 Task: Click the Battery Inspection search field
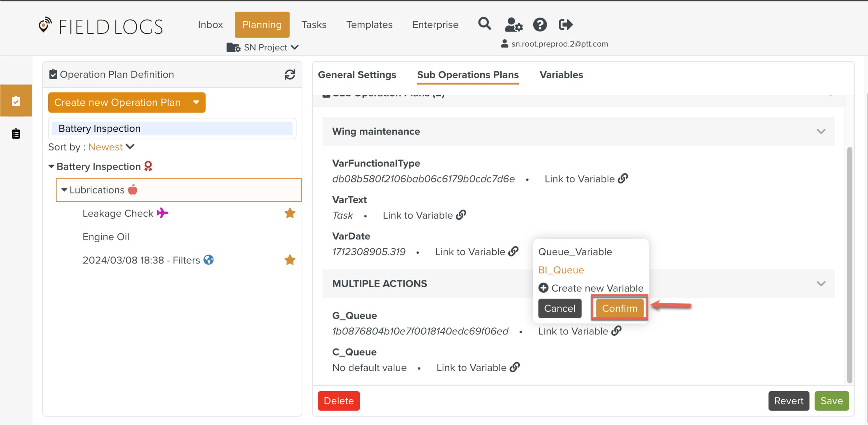(x=172, y=129)
